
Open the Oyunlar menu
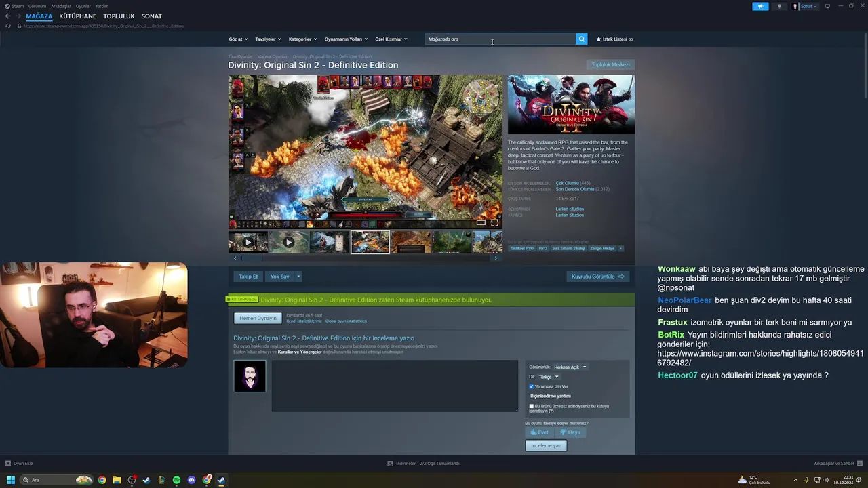tap(83, 6)
